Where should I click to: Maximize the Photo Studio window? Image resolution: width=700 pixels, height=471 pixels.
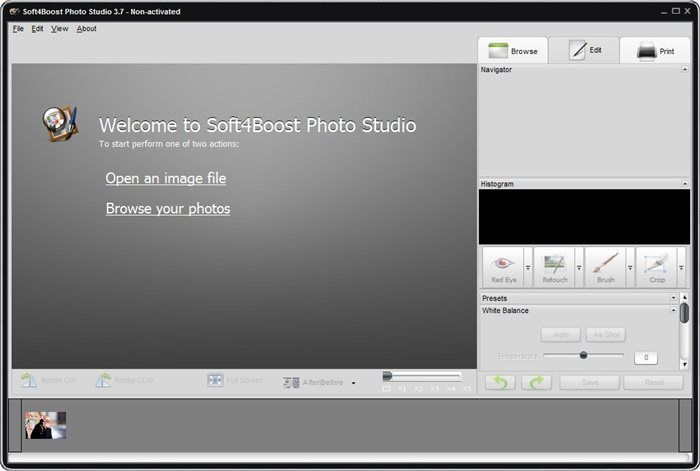pos(676,11)
